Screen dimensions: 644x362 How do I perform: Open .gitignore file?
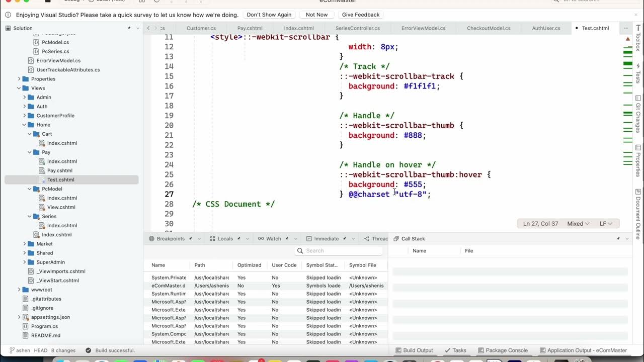tap(42, 308)
